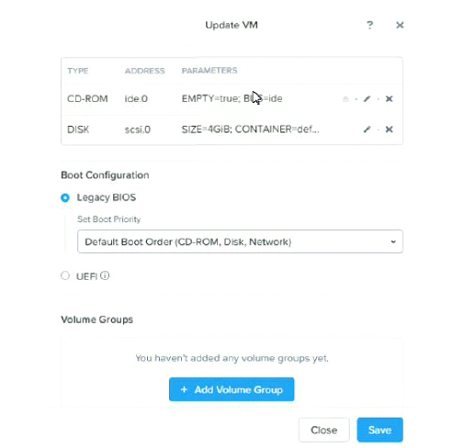Show the UEFI info tooltip icon
The image size is (476, 448).
point(105,275)
